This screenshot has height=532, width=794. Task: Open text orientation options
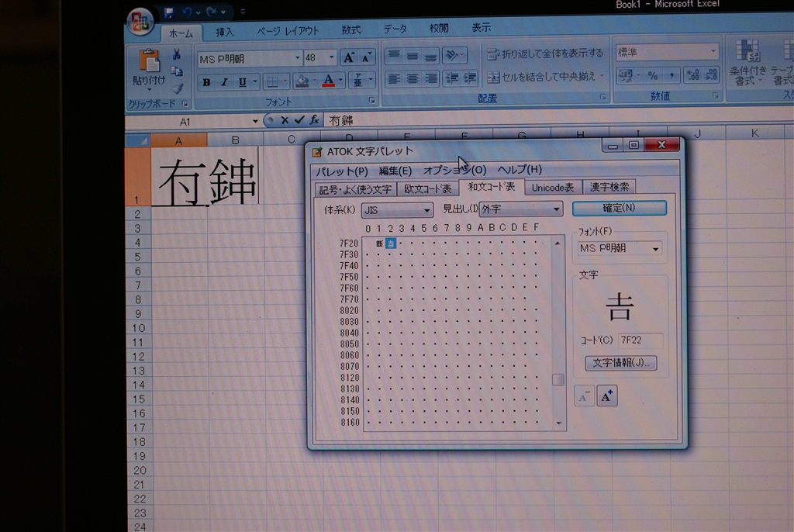[x=454, y=55]
